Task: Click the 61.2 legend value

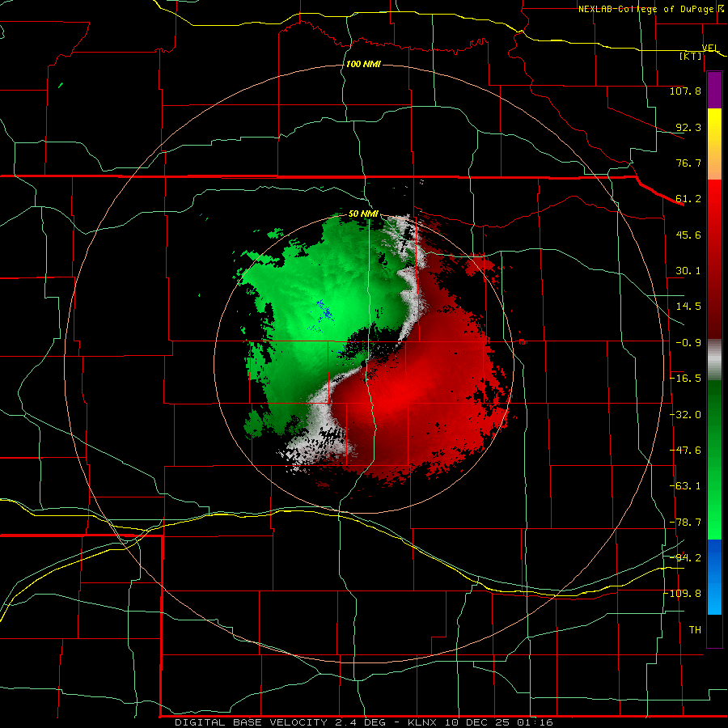Action: coord(688,199)
